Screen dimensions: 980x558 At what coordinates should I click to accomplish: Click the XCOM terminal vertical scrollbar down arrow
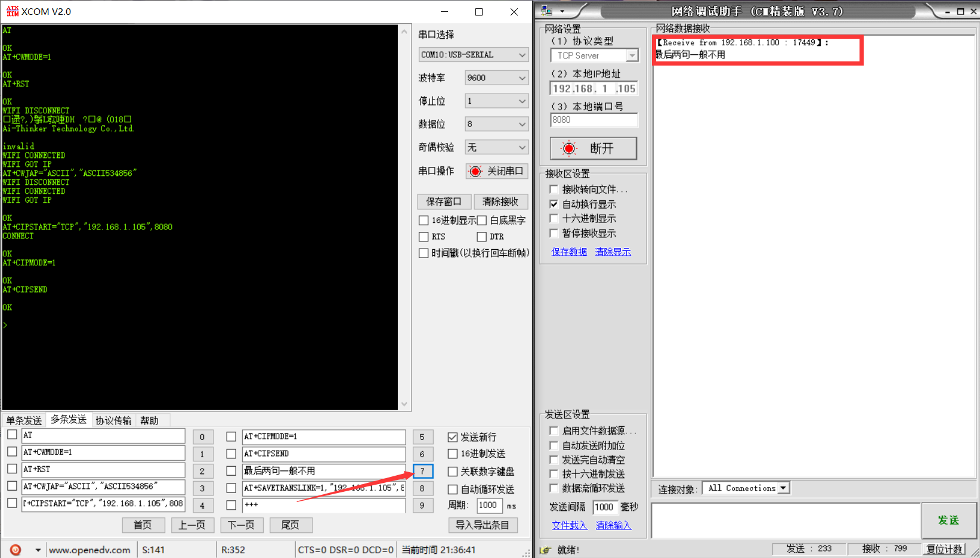pyautogui.click(x=404, y=404)
